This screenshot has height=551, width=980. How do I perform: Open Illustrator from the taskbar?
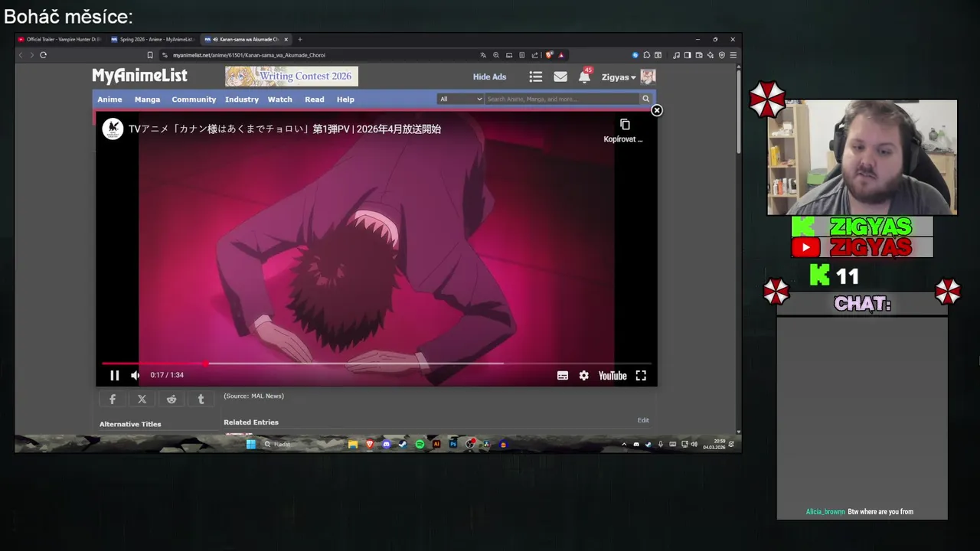pos(436,444)
